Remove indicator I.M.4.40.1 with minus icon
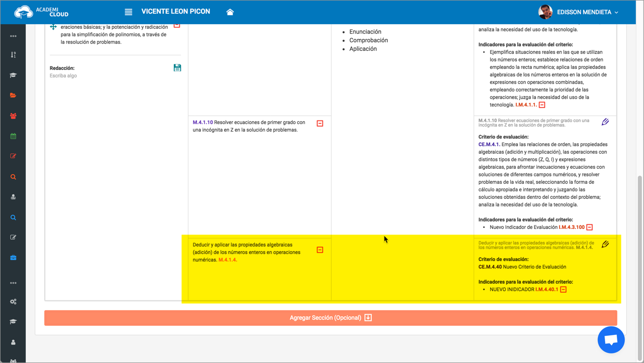 (x=564, y=290)
